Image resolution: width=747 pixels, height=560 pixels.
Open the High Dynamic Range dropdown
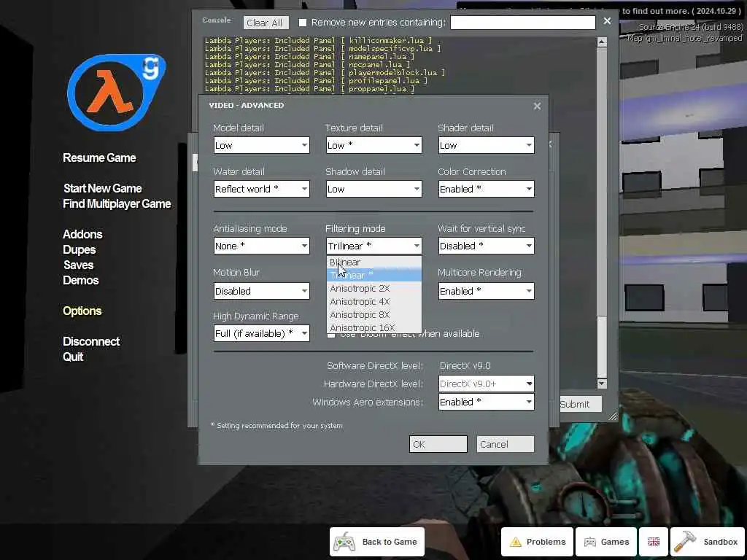click(x=262, y=333)
